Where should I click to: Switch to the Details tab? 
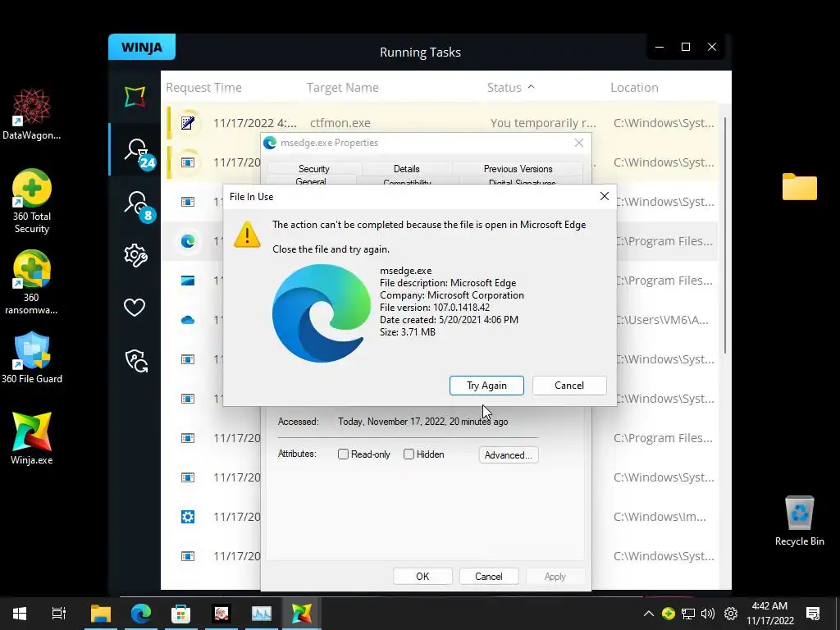[407, 169]
